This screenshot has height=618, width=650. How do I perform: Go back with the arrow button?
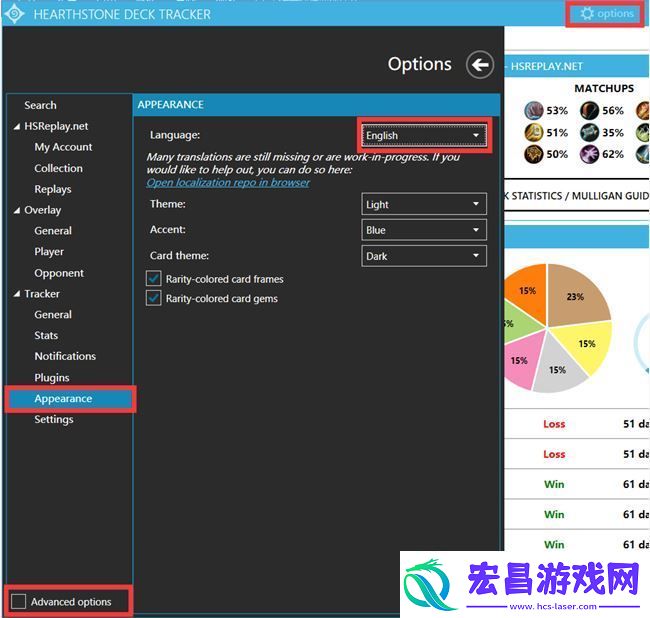click(x=480, y=64)
